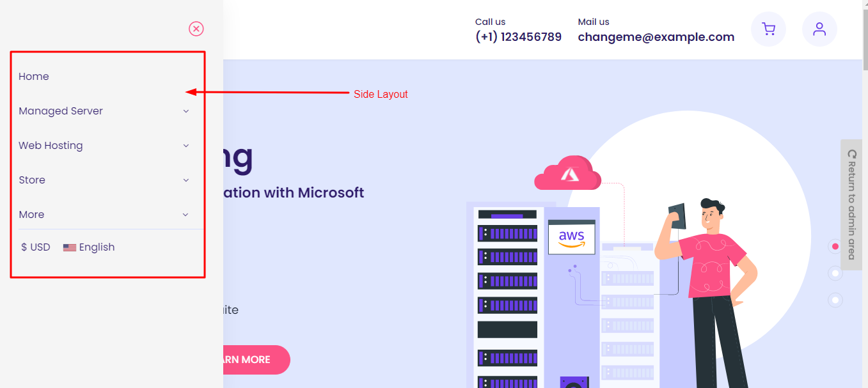This screenshot has width=868, height=388.
Task: Expand the More menu chevron
Action: pos(185,215)
